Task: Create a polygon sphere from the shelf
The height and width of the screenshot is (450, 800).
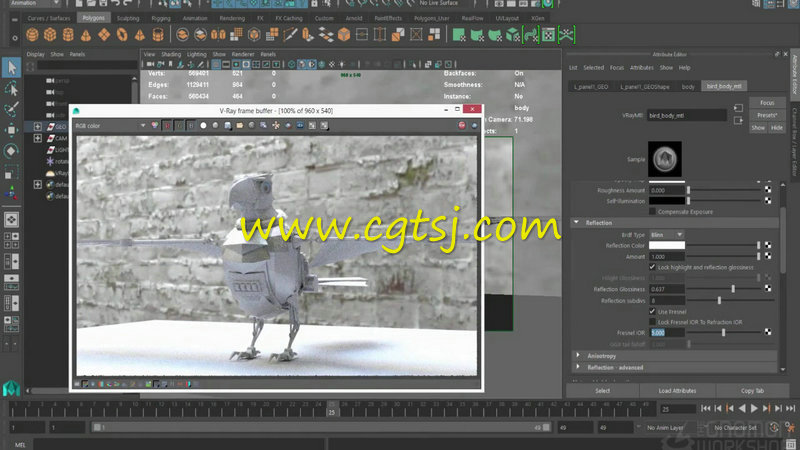Action: click(x=33, y=35)
